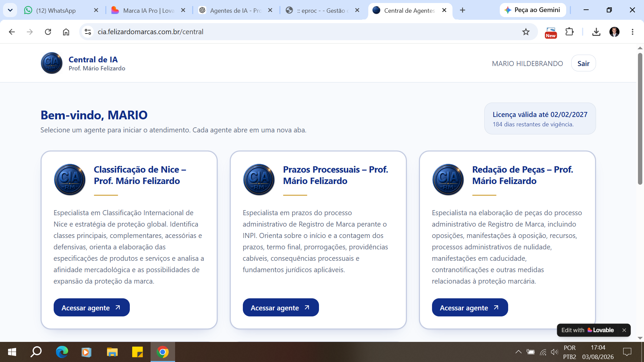
Task: Access the Redação de Peças agent
Action: (x=470, y=308)
